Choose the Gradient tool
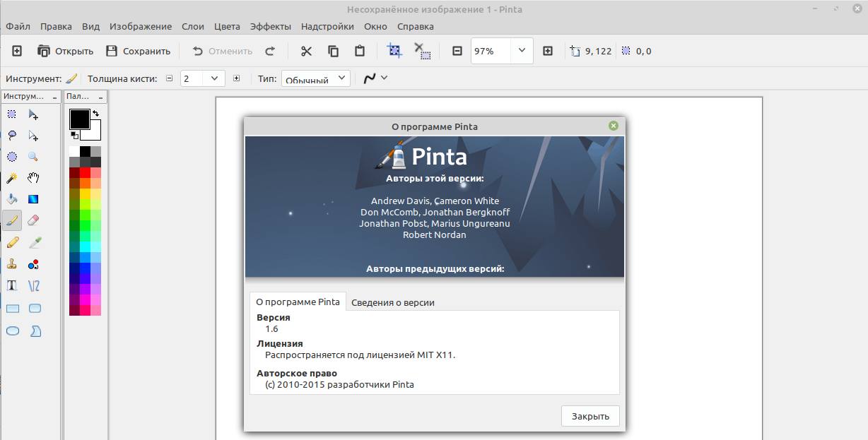 pos(33,199)
